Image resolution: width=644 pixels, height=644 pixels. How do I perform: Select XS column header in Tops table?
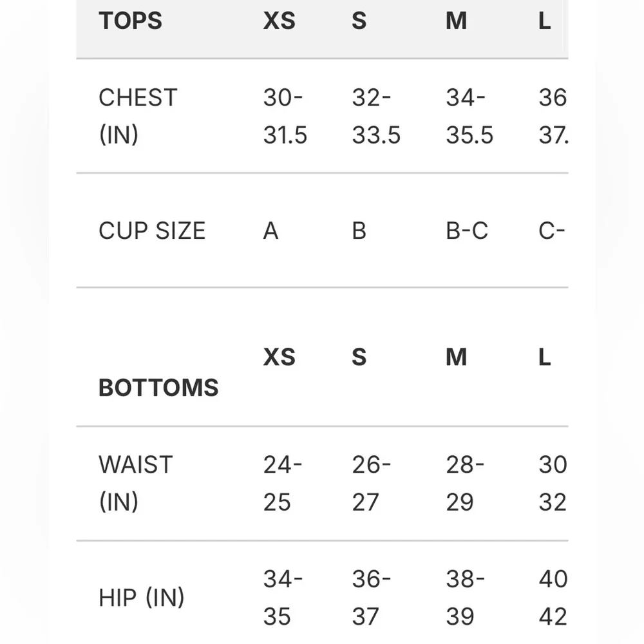coord(279,21)
